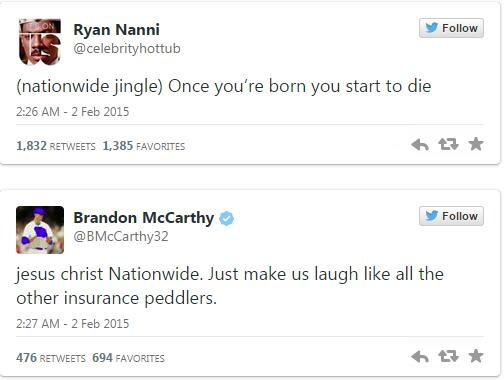Open the @celebrityhottub handle
The width and height of the screenshot is (504, 380).
pyautogui.click(x=127, y=49)
